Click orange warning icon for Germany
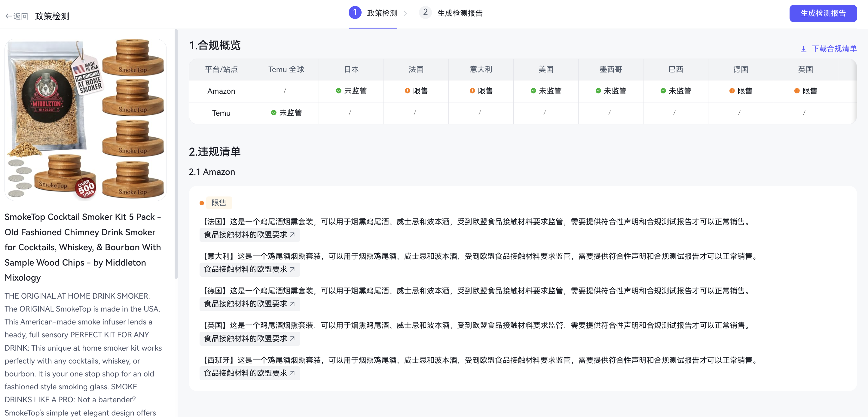 click(732, 91)
